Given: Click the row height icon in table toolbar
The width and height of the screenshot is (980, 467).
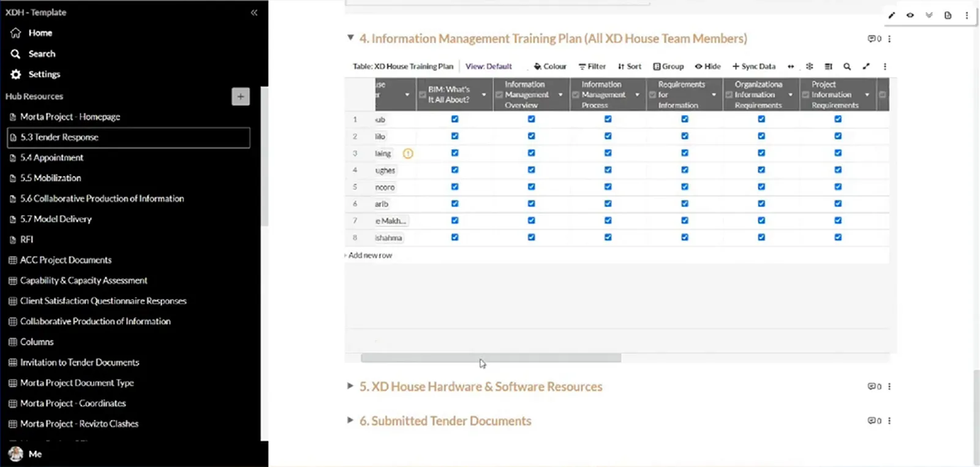Looking at the screenshot, I should pyautogui.click(x=828, y=66).
